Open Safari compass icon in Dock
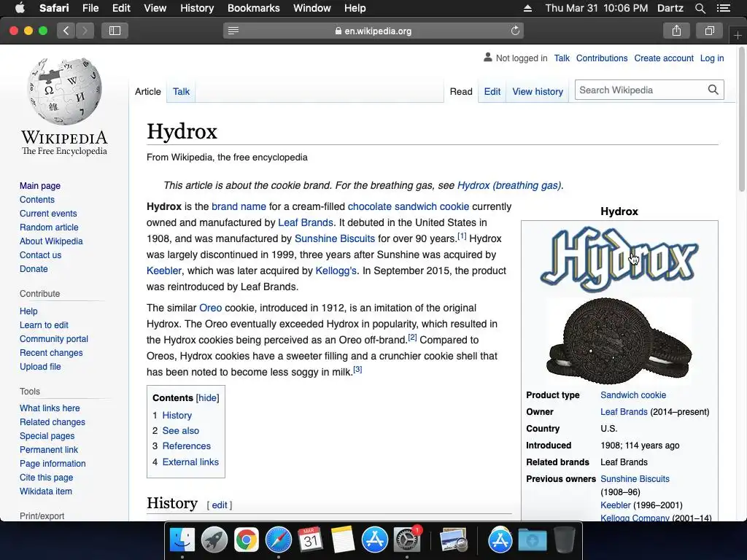 pos(278,540)
